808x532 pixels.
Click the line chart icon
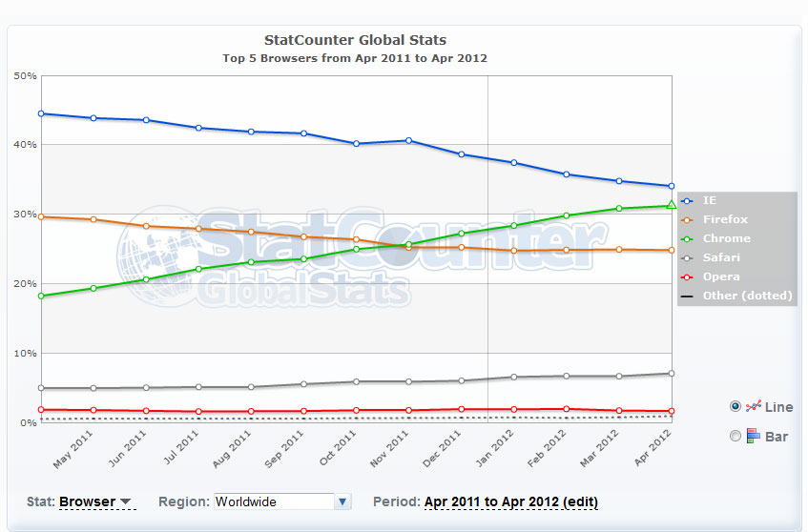pyautogui.click(x=753, y=406)
